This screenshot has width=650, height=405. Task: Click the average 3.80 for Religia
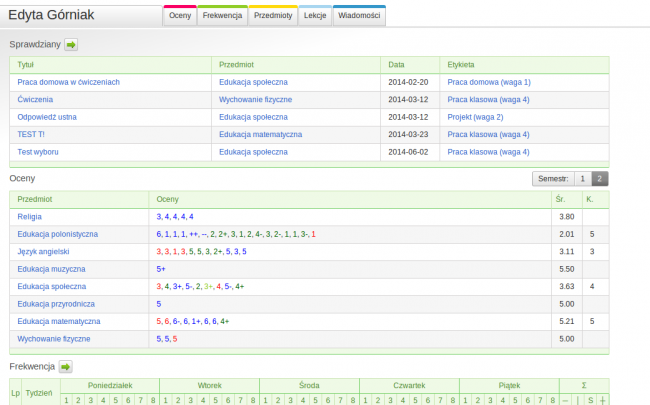(x=567, y=216)
